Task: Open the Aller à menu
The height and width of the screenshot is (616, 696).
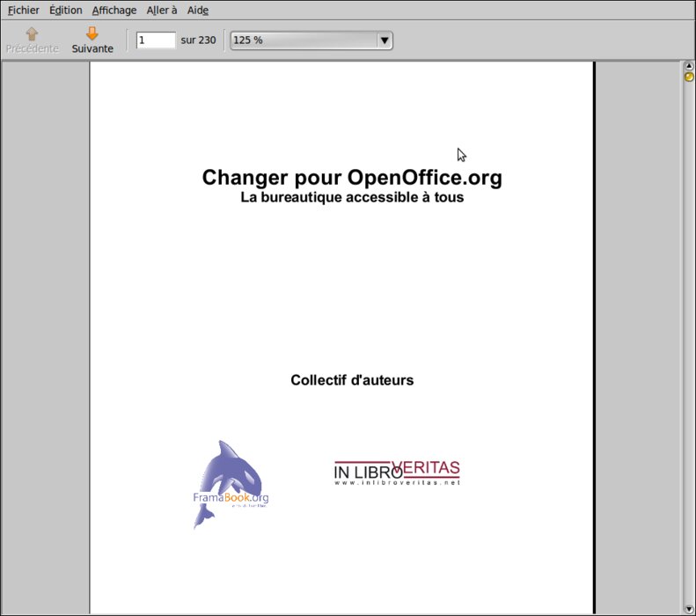Action: 162,11
